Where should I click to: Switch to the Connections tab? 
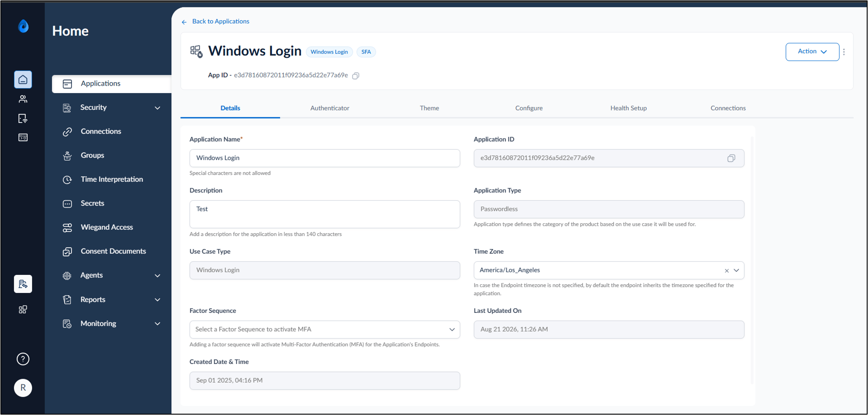point(728,108)
